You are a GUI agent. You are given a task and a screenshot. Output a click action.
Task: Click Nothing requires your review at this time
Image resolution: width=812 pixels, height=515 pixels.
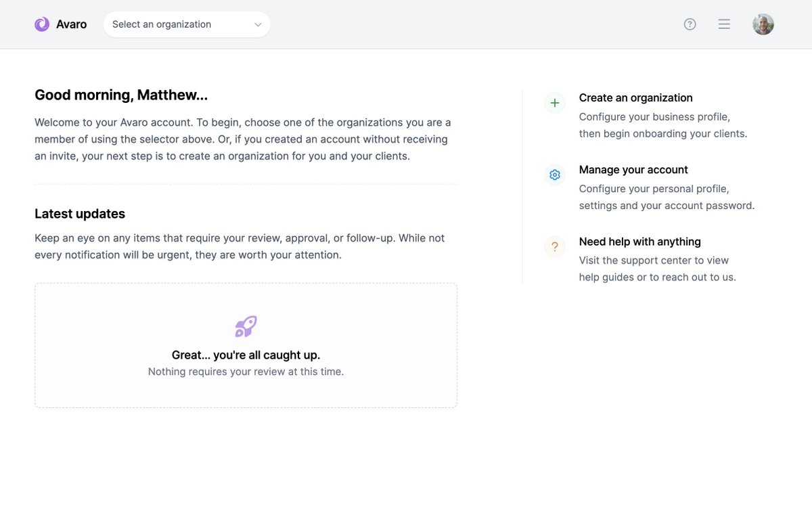pos(246,372)
